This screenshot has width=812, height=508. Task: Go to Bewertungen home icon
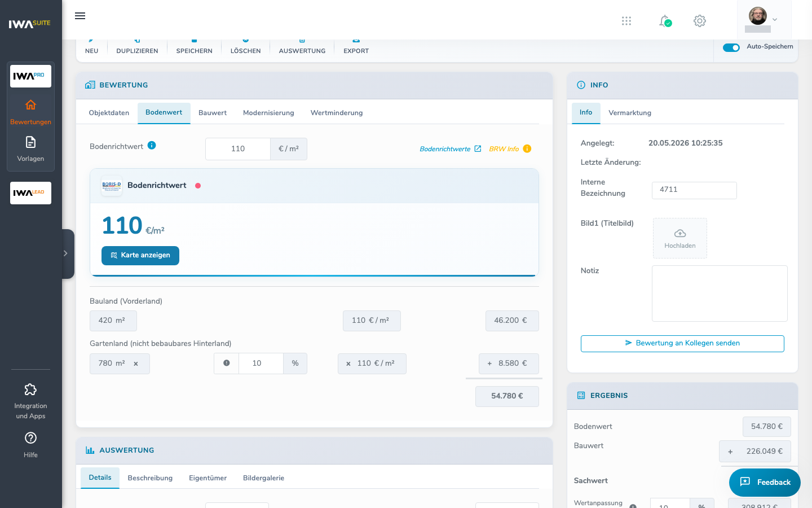[x=30, y=105]
